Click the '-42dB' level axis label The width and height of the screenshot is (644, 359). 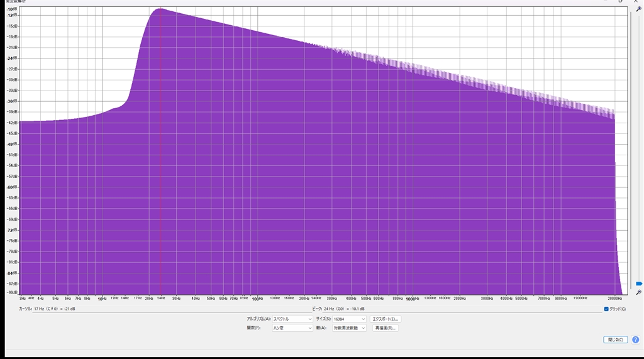(12, 123)
